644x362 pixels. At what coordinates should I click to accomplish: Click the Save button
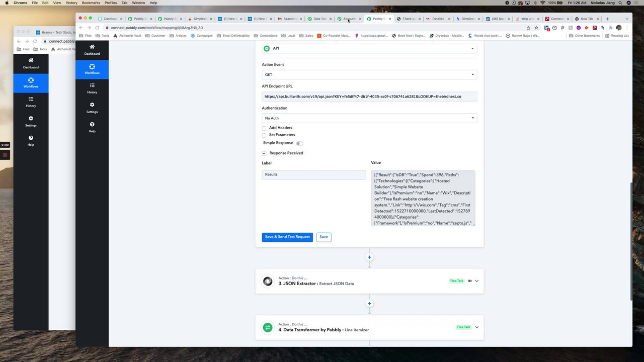(324, 237)
